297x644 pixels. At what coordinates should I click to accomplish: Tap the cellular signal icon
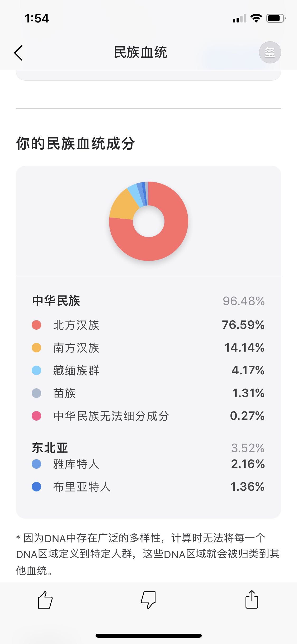(239, 19)
